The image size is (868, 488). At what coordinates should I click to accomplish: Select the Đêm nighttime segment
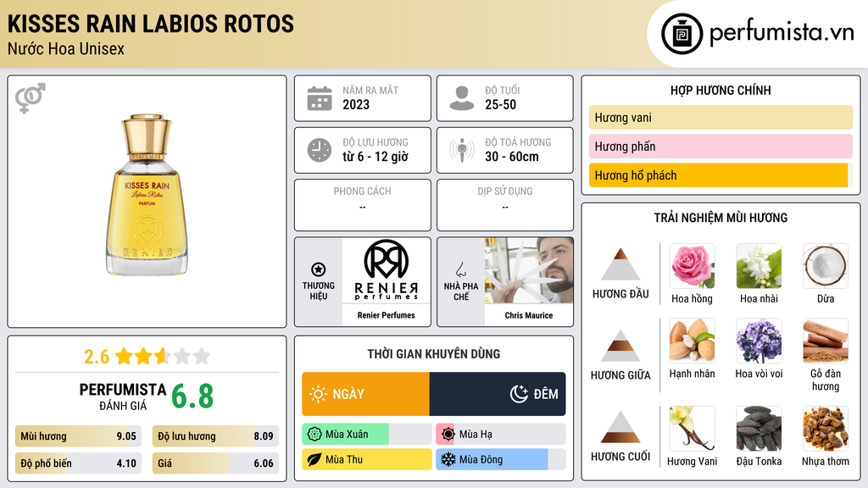tap(498, 394)
